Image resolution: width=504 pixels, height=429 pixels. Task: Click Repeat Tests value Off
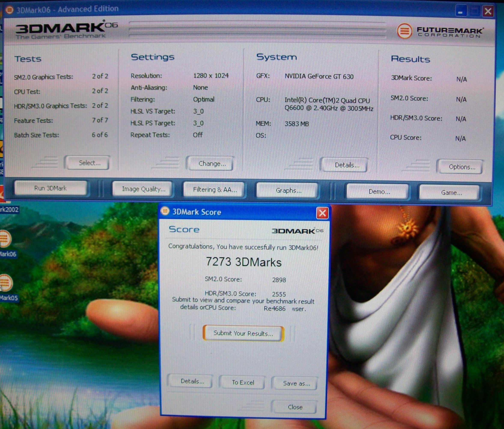click(198, 135)
